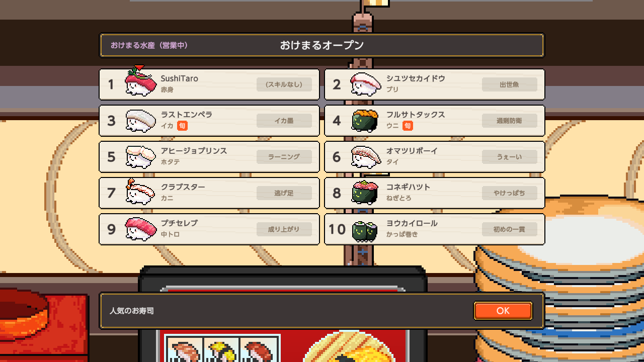Screen dimensions: 644x362
Task: Click the ラストエンペラ squid sushi icon
Action: pos(139,121)
